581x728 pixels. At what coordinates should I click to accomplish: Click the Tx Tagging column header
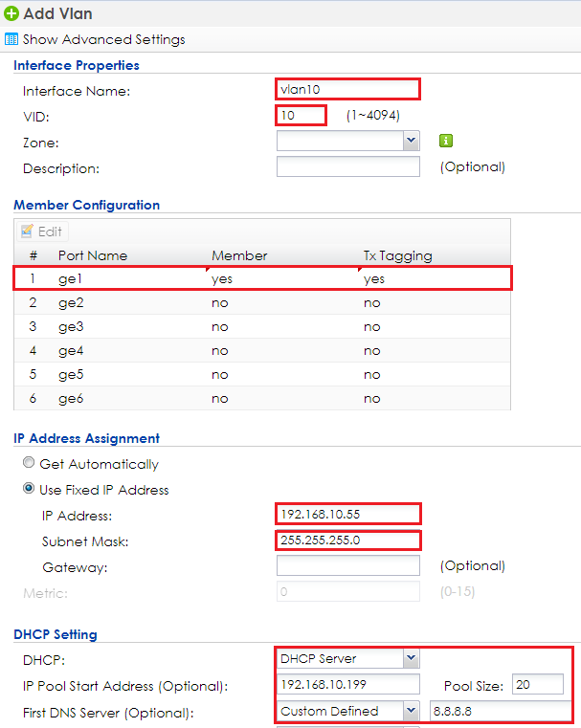tap(397, 255)
